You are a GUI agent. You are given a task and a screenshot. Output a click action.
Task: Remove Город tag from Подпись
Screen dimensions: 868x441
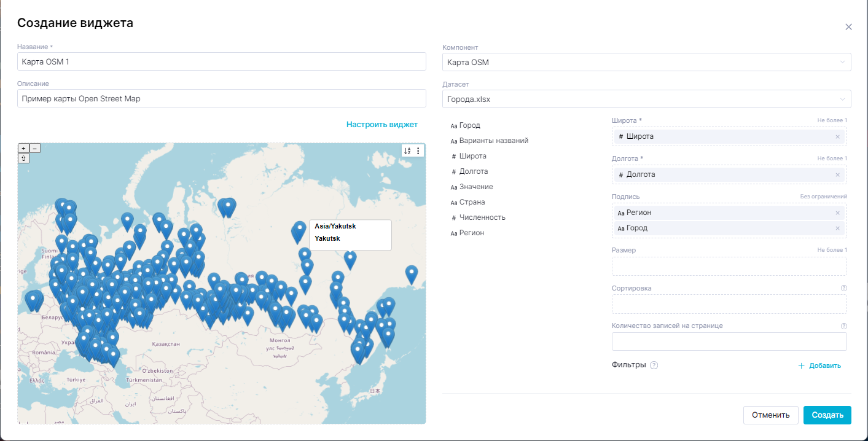[837, 228]
